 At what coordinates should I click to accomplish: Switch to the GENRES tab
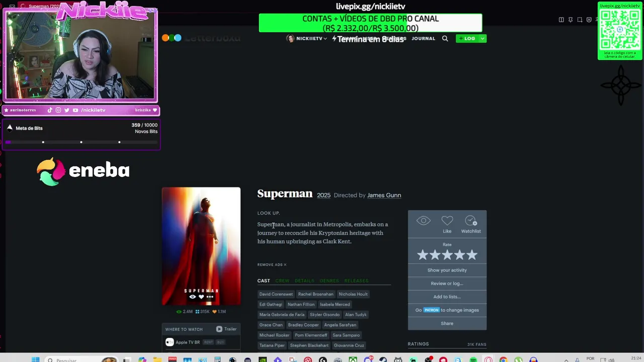click(x=329, y=281)
